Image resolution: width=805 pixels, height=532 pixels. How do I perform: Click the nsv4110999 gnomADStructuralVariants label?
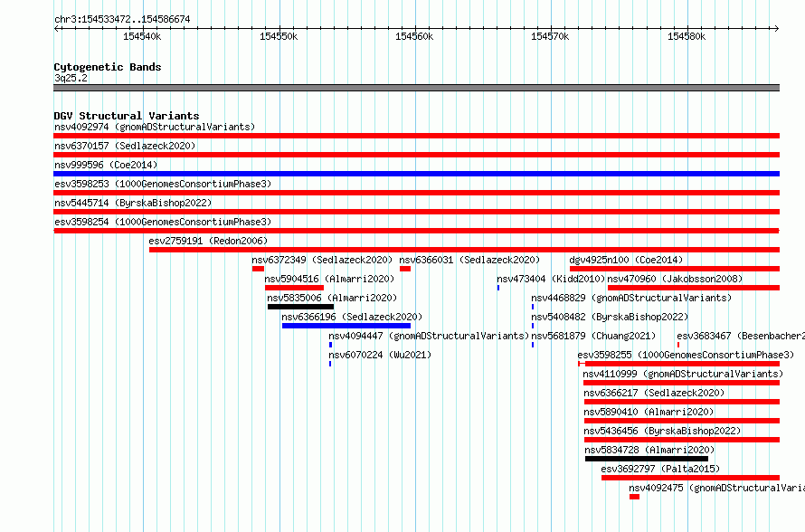(683, 374)
